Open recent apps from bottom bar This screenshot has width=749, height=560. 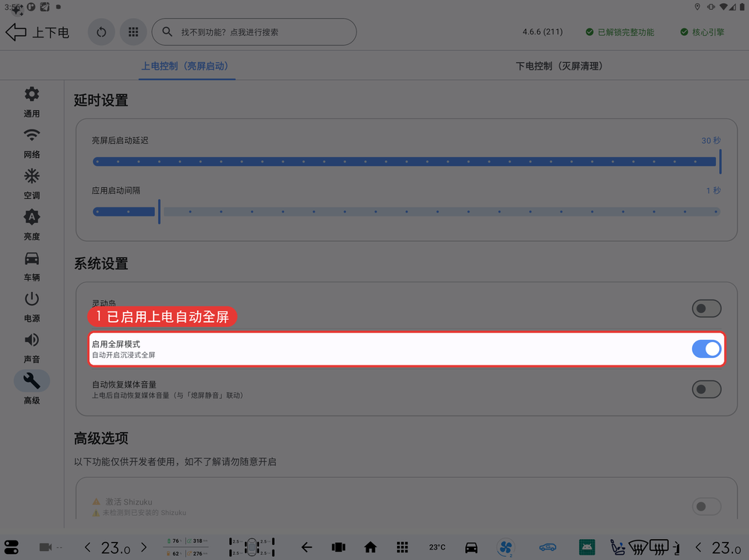click(x=339, y=547)
